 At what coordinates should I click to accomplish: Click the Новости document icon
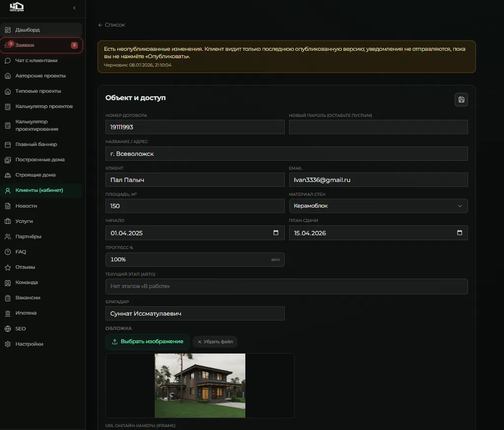pyautogui.click(x=8, y=206)
